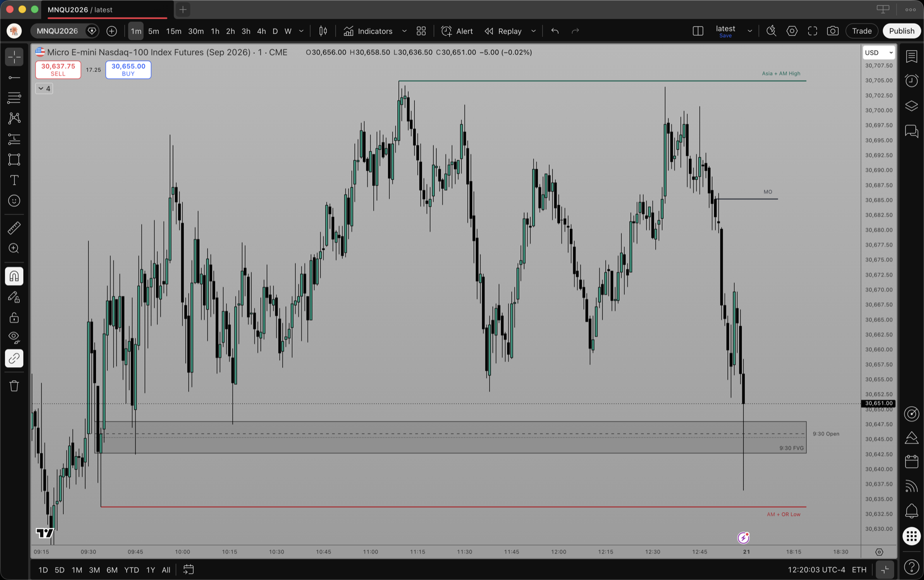
Task: Click the SELL 30,637.75 button
Action: pos(58,69)
